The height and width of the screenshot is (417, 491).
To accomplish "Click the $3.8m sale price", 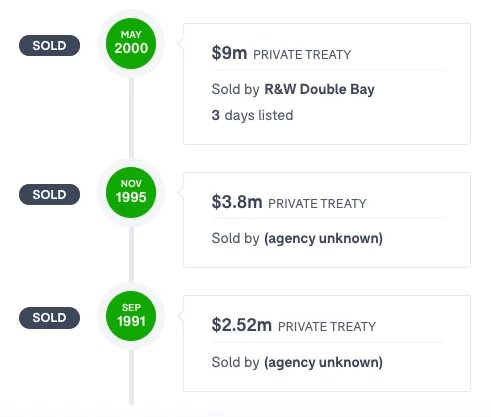I will click(x=237, y=202).
